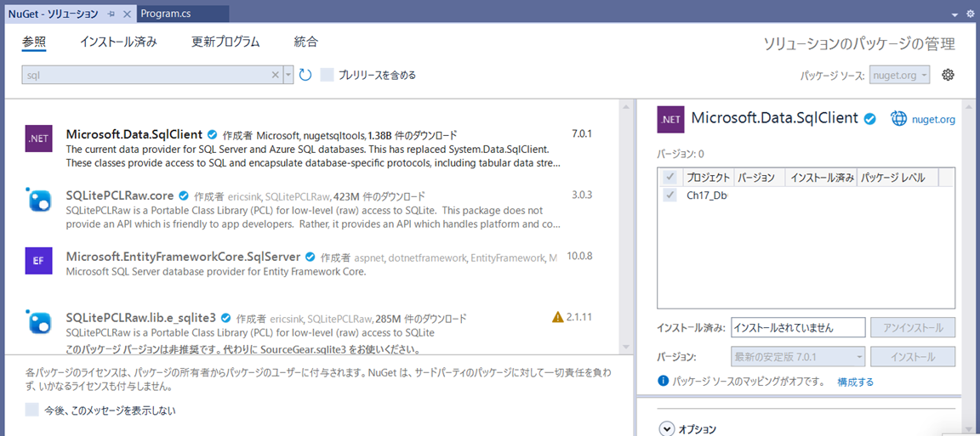Sort by プロジェクト column header
This screenshot has height=436, width=980.
708,178
